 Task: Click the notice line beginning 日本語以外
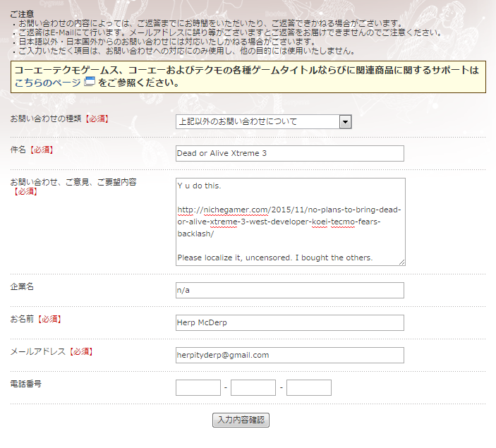point(167,42)
